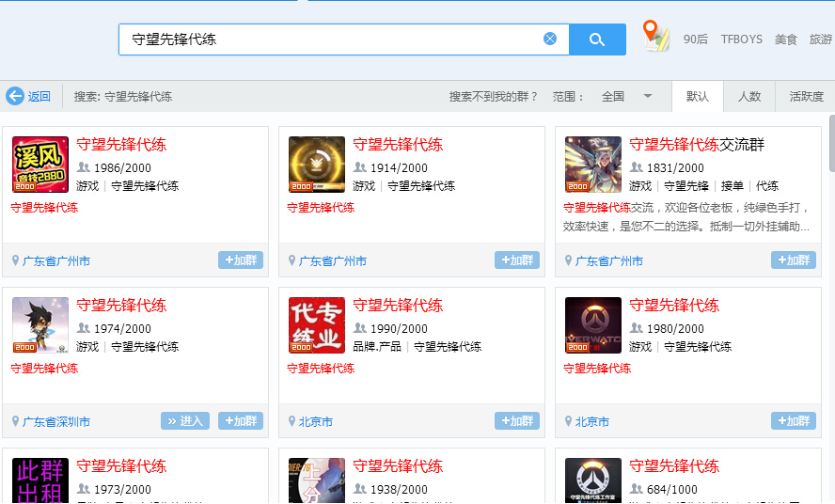
Task: Click the 接单 tag in 交流群 card
Action: point(733,186)
